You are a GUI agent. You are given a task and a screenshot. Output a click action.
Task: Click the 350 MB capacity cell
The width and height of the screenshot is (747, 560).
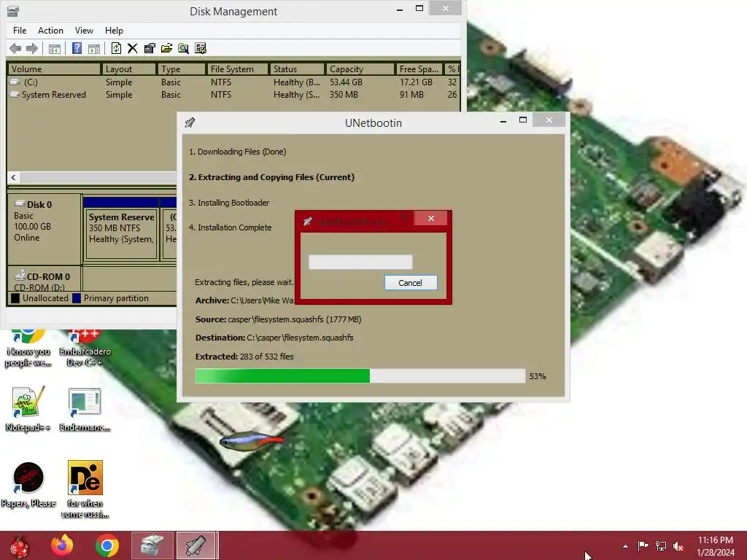pyautogui.click(x=344, y=95)
